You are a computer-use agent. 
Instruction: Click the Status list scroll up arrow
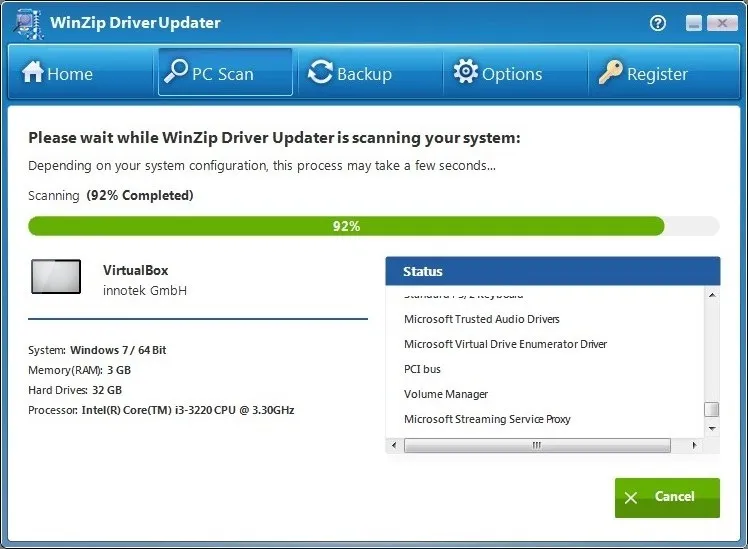point(712,296)
